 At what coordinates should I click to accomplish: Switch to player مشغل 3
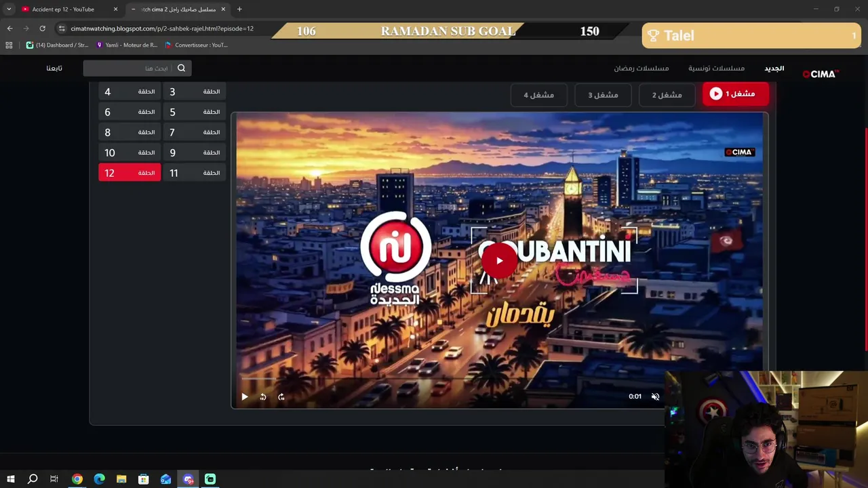pyautogui.click(x=603, y=95)
